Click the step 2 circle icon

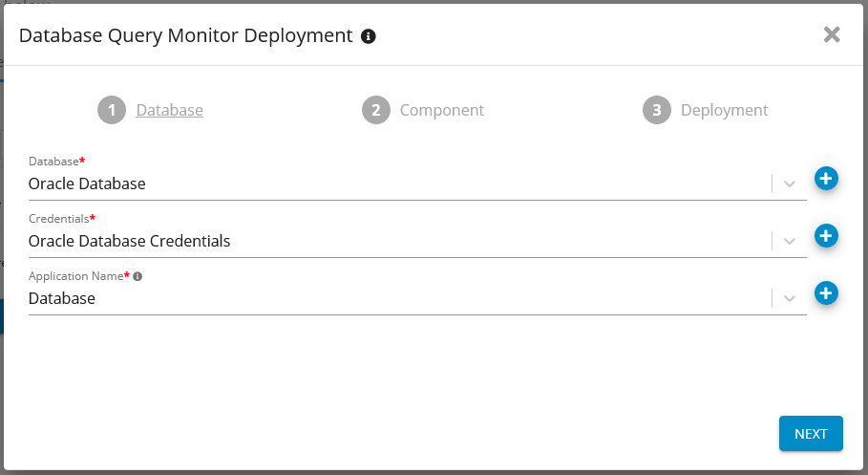pos(376,110)
